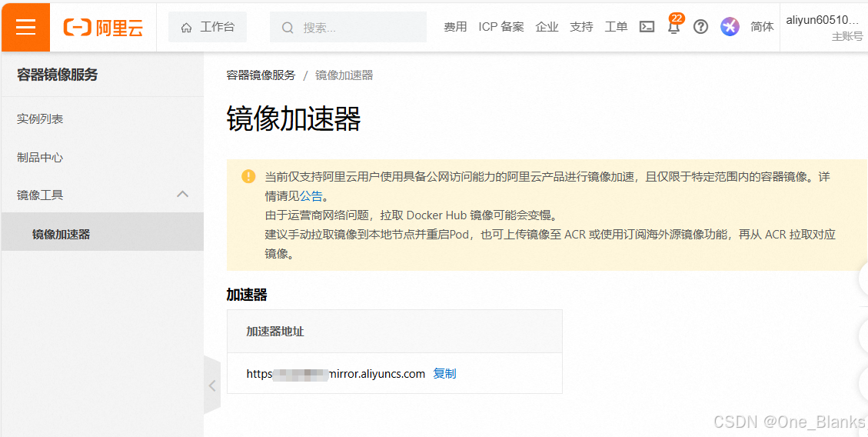Click the mirror.aliyuncs.com accelerator address
The image size is (868, 437).
335,373
